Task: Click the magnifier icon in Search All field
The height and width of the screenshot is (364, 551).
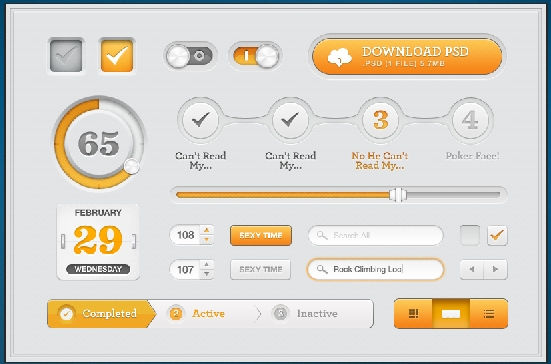Action: pyautogui.click(x=322, y=235)
